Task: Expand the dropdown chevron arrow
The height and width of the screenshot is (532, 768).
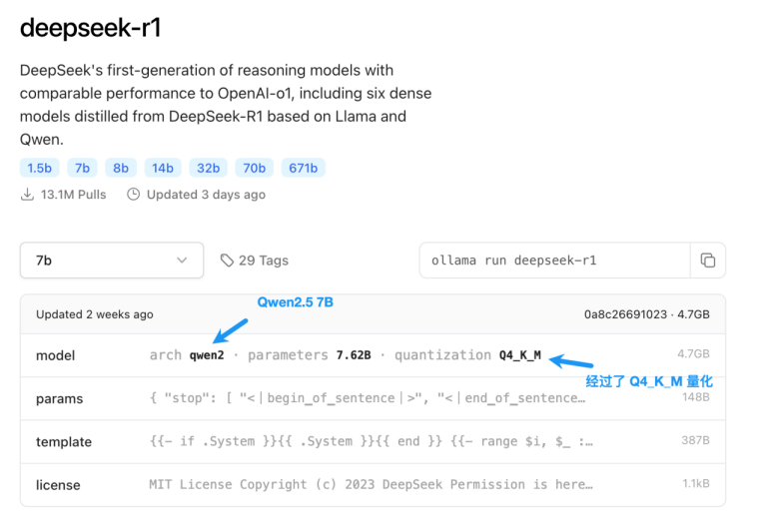Action: point(182,261)
